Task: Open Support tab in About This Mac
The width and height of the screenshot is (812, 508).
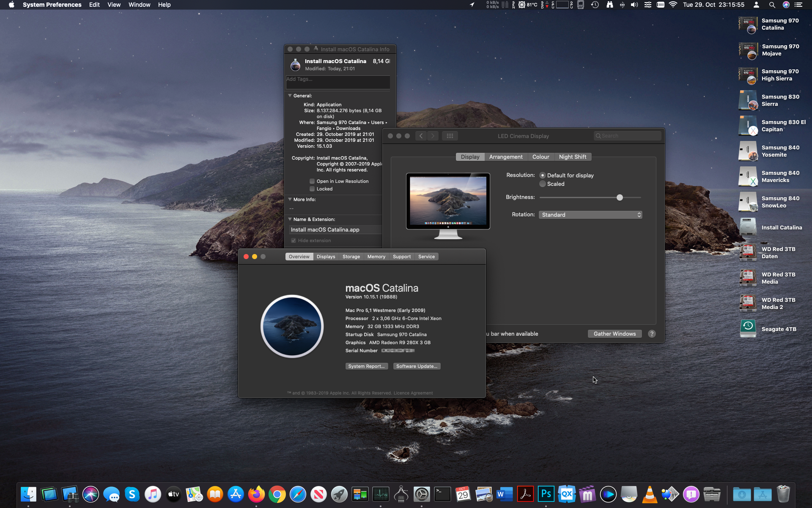Action: (x=402, y=257)
